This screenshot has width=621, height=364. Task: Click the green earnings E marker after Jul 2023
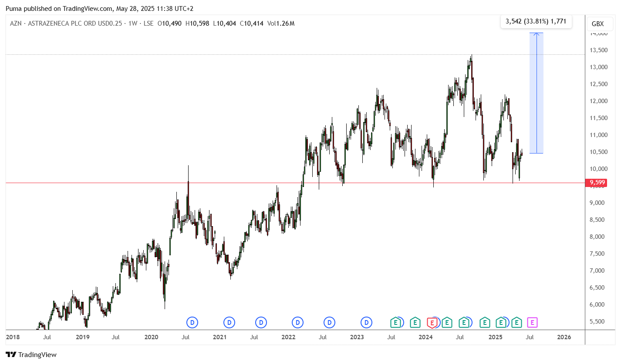[395, 323]
